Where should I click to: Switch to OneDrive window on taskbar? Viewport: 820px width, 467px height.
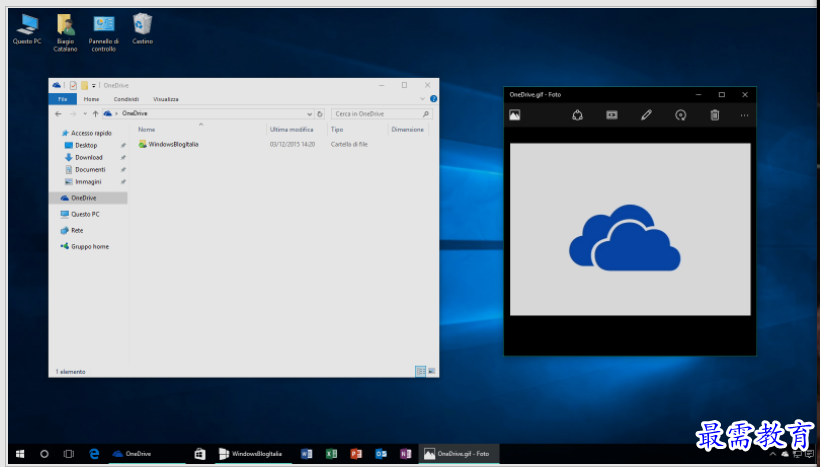(147, 454)
